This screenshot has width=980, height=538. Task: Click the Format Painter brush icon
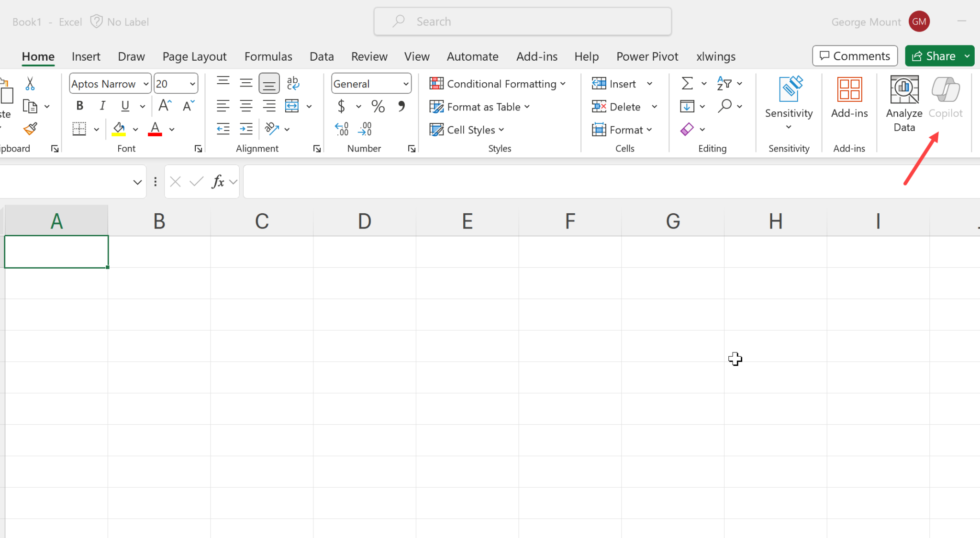click(31, 129)
